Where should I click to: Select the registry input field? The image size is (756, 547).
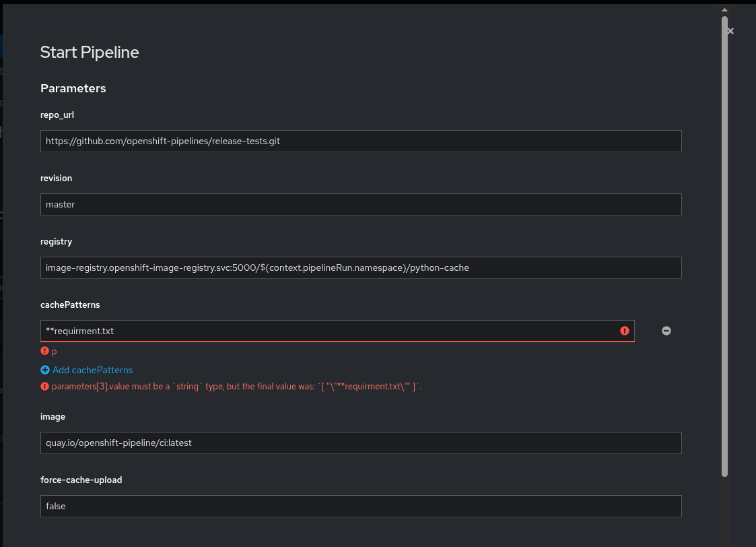[x=361, y=267]
